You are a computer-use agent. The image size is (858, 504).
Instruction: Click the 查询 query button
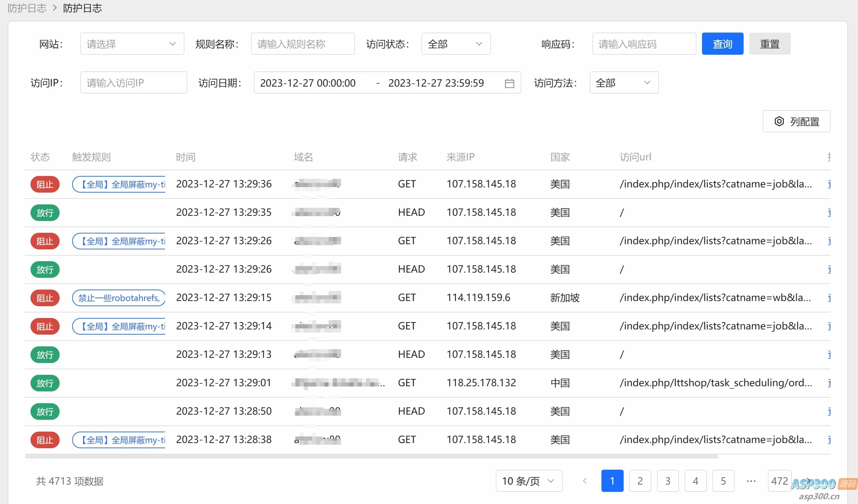point(722,44)
